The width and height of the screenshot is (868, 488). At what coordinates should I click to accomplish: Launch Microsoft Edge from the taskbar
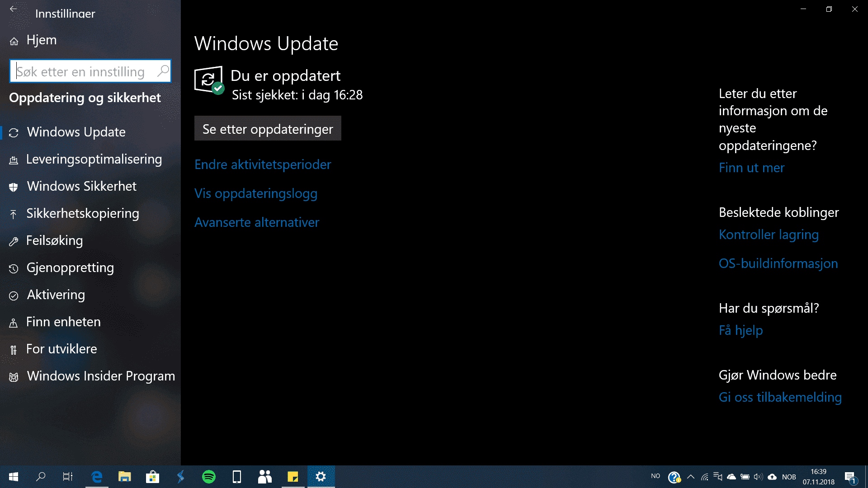[x=97, y=477]
